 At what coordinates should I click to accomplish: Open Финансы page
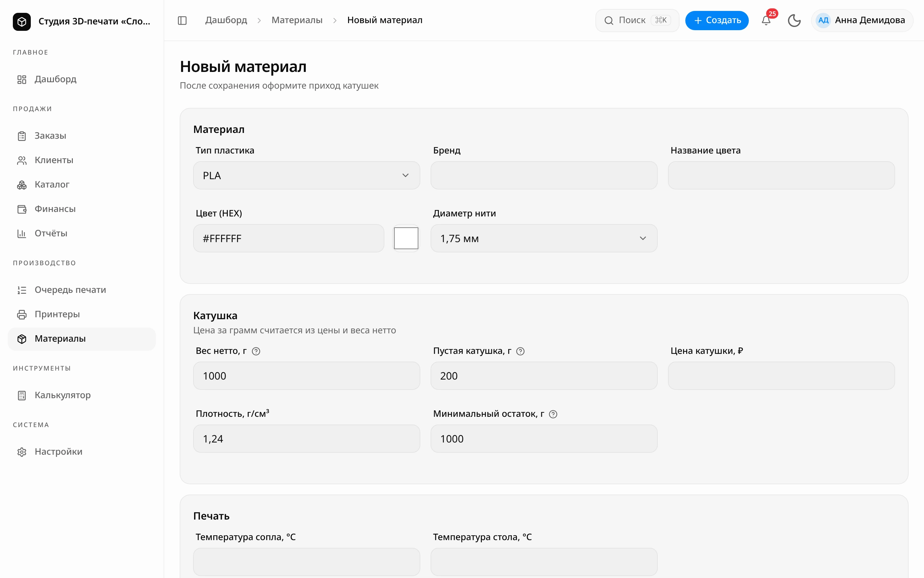coord(82,209)
